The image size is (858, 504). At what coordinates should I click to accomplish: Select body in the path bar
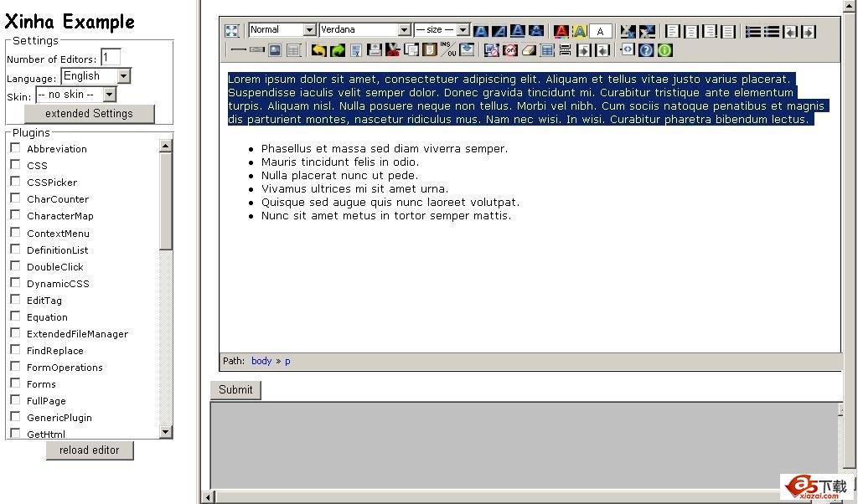tap(261, 361)
